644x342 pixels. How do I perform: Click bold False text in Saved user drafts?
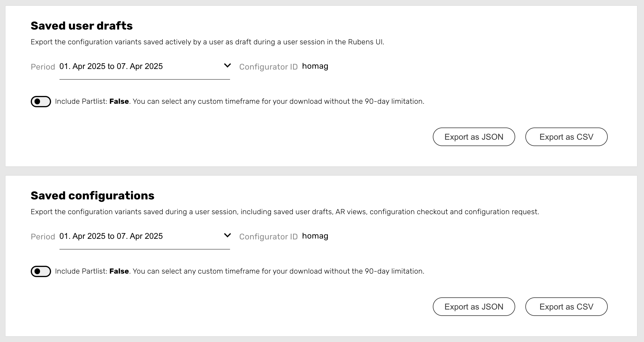119,101
